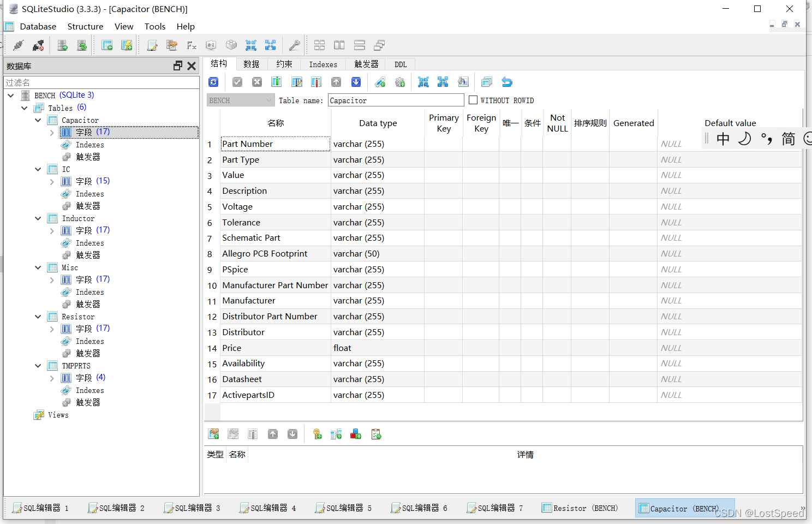
Task: Click the edit column icon
Action: (296, 82)
